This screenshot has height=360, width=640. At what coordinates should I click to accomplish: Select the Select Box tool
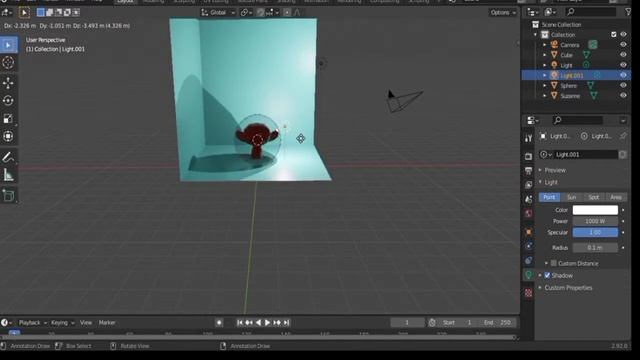pyautogui.click(x=8, y=45)
